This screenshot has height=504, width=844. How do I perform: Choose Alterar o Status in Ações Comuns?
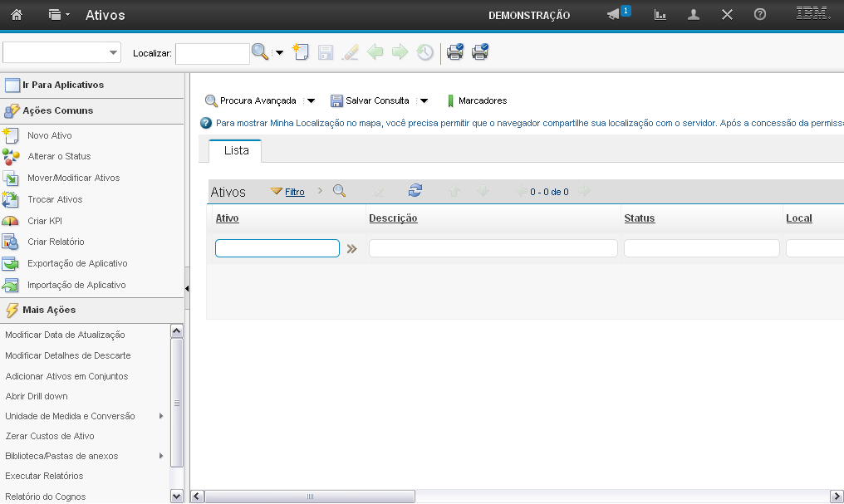[59, 156]
